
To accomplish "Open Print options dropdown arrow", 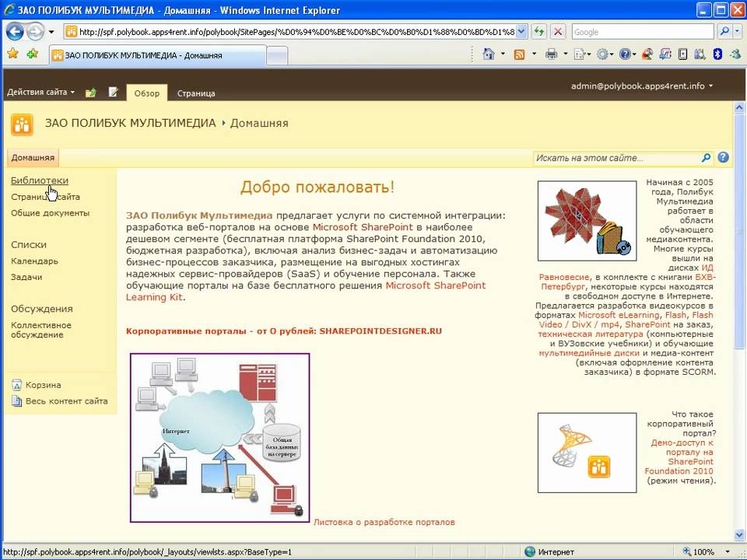I will click(x=566, y=54).
